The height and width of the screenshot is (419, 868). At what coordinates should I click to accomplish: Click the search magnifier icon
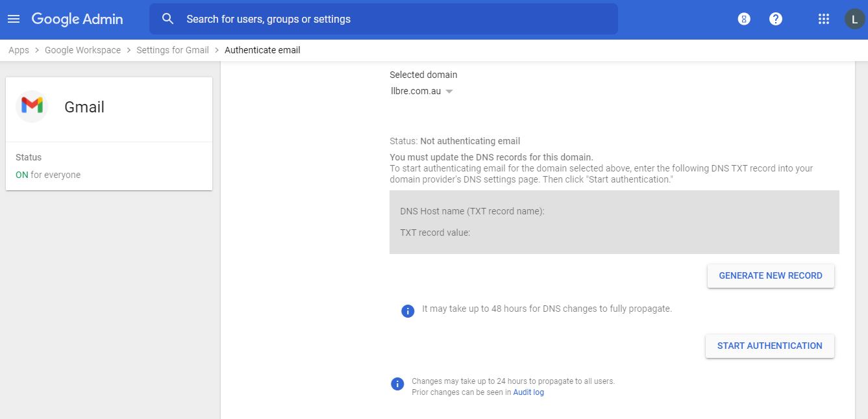tap(168, 19)
